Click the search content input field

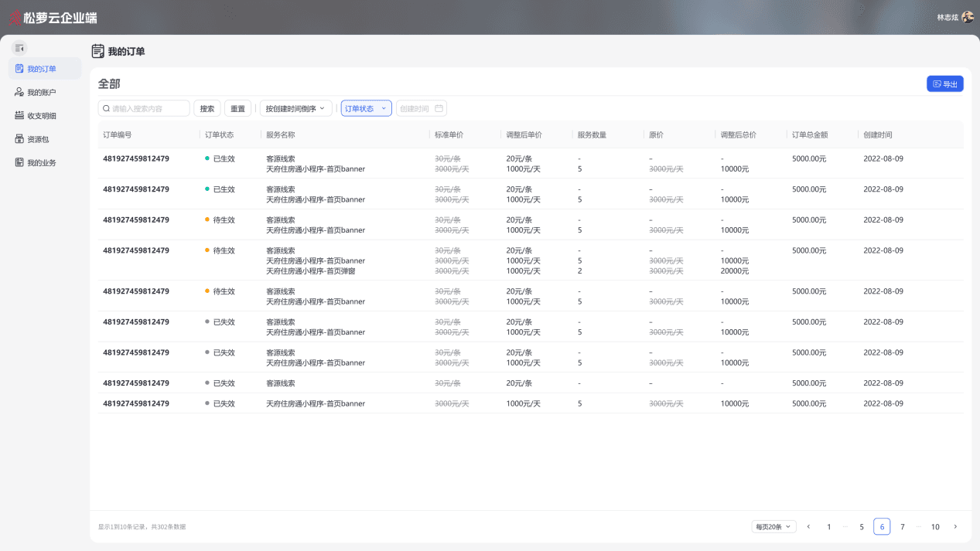point(144,109)
